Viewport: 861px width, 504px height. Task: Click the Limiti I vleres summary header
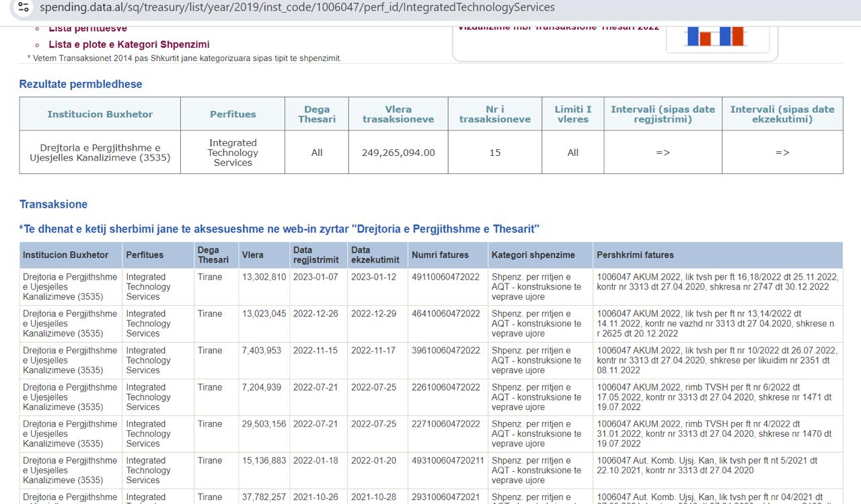pyautogui.click(x=572, y=114)
